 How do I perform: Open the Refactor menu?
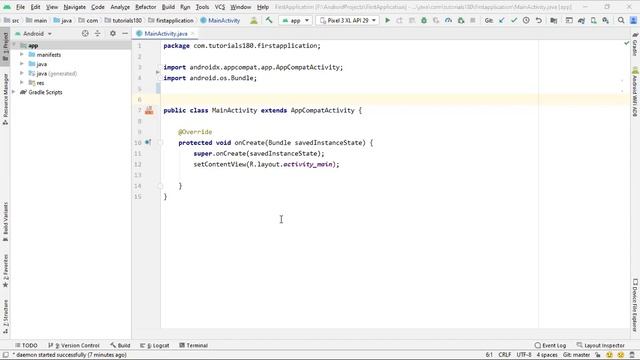coord(146,7)
